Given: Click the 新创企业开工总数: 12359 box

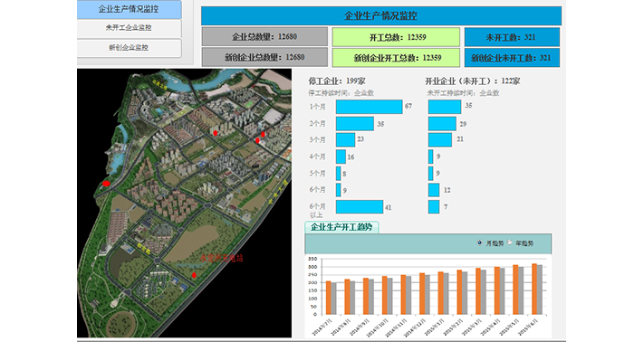Looking at the screenshot, I should click(x=396, y=58).
